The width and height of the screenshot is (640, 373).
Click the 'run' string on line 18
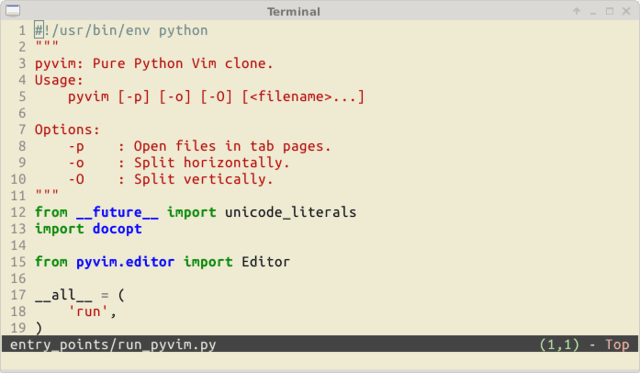pyautogui.click(x=88, y=311)
